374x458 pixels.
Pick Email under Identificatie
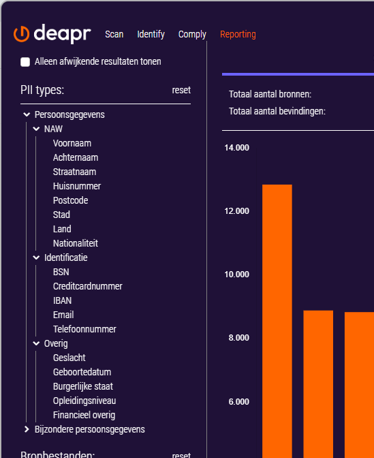(63, 315)
